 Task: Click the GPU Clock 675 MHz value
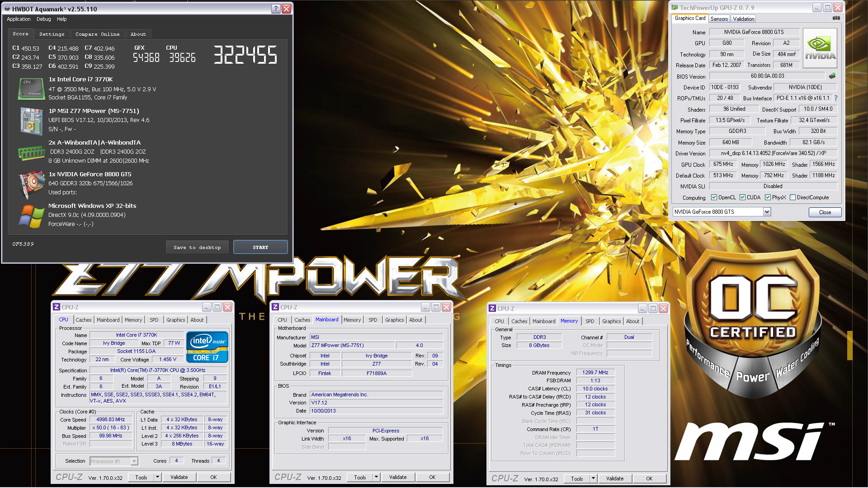click(x=723, y=164)
